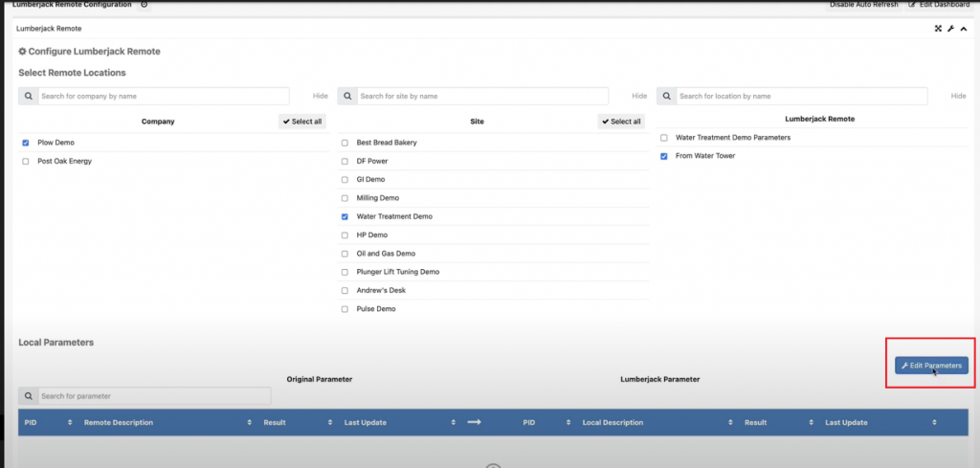Viewport: 980px width, 468px height.
Task: Click the Lumberjack Parameter label
Action: tap(660, 379)
